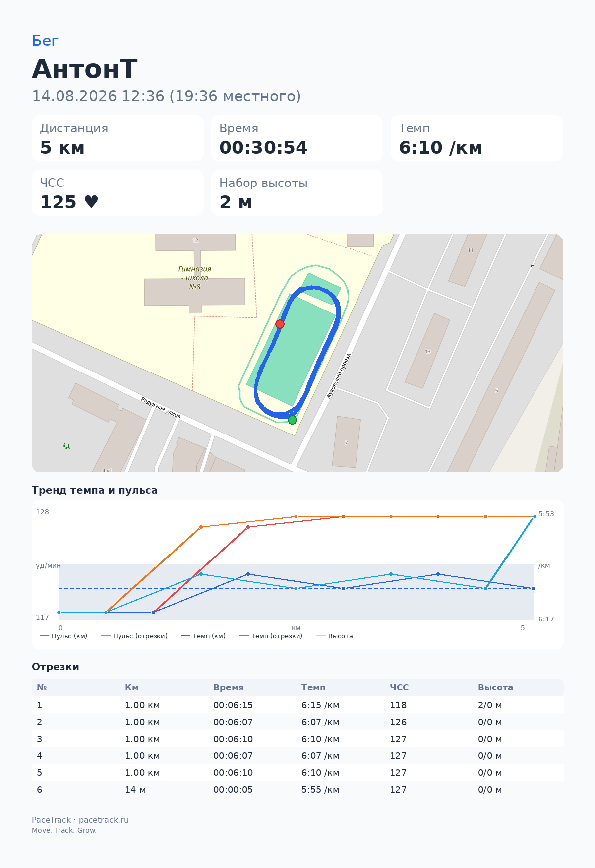Open the Бег activity type link
Screen dimensions: 595x868
(45, 41)
